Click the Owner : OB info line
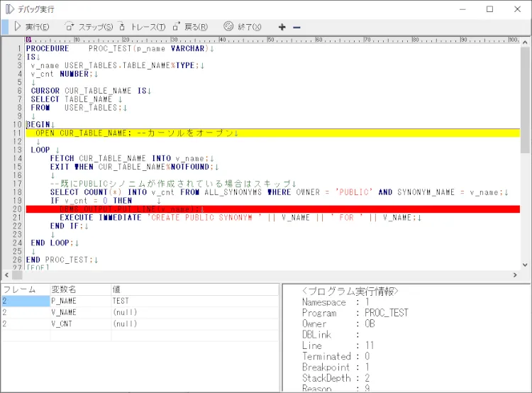 [338, 323]
